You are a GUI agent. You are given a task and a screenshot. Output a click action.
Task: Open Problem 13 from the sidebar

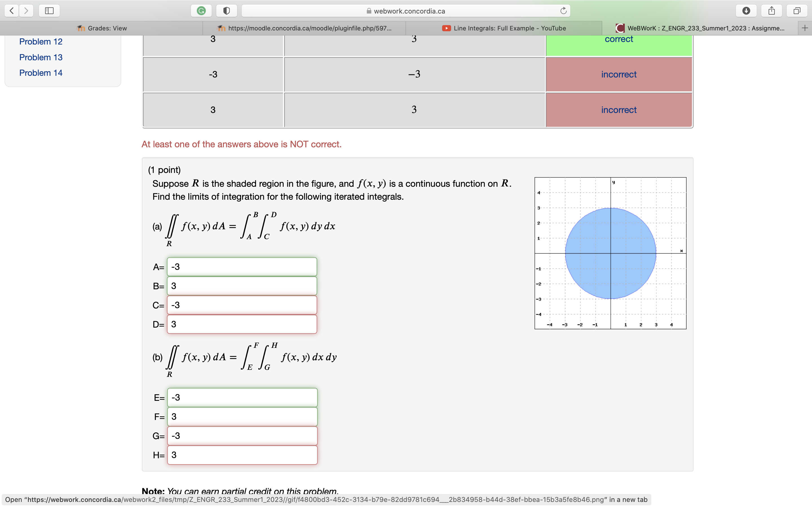[41, 57]
